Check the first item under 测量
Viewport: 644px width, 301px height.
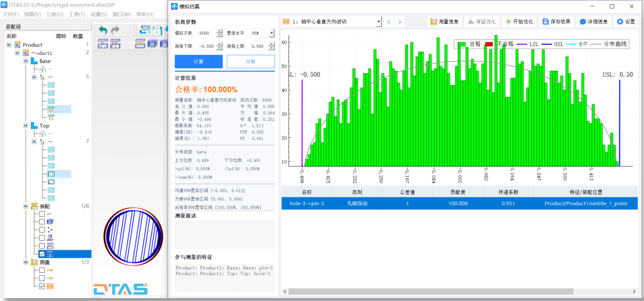pyautogui.click(x=42, y=271)
